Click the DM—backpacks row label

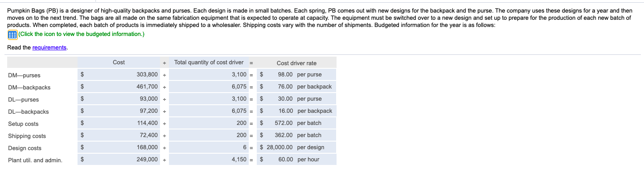pos(29,88)
